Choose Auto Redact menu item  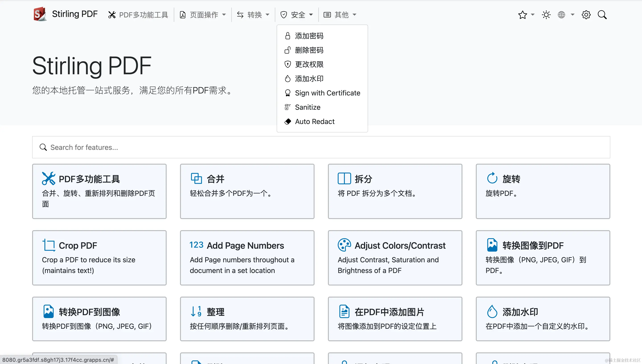pyautogui.click(x=322, y=122)
